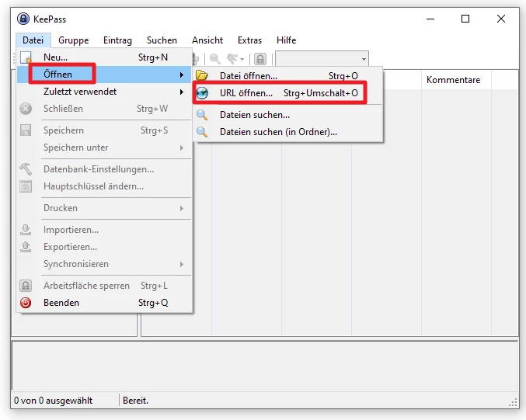
Task: Minimize the KeePass window
Action: coord(430,19)
